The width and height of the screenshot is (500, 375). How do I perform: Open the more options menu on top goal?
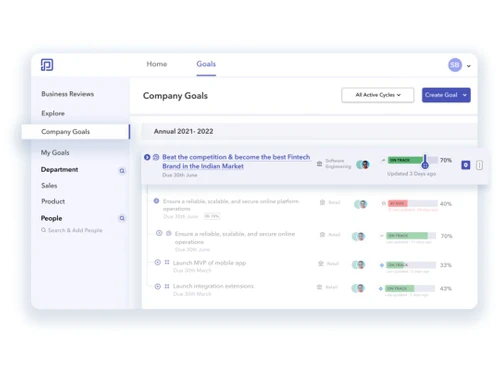(x=479, y=165)
